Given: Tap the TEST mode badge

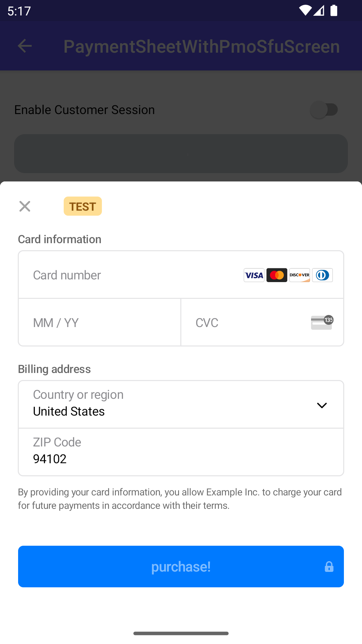Looking at the screenshot, I should point(83,206).
